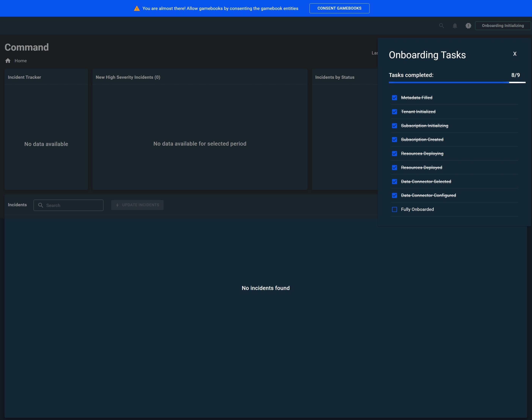The width and height of the screenshot is (532, 420).
Task: Open the Onboarding Initializing status button
Action: point(503,26)
